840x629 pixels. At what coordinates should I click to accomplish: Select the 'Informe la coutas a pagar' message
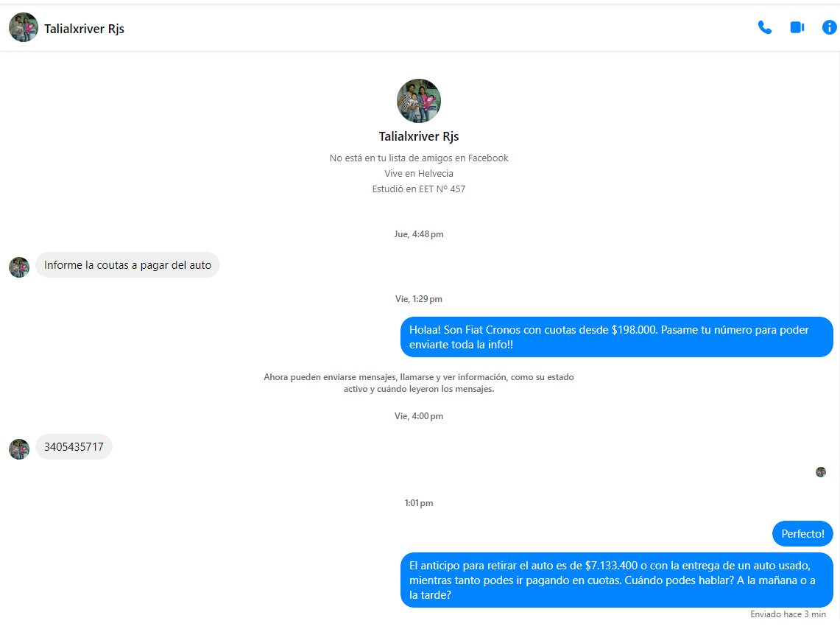pyautogui.click(x=127, y=265)
